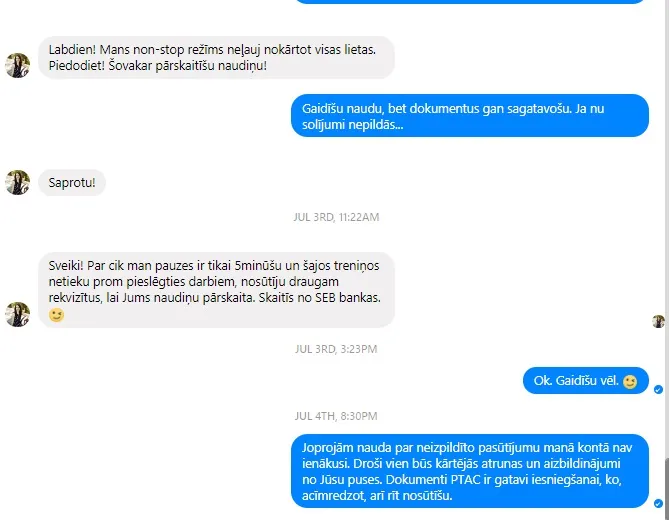The image size is (669, 520).
Task: Click the small seen-by avatar at right edge
Action: tap(658, 321)
